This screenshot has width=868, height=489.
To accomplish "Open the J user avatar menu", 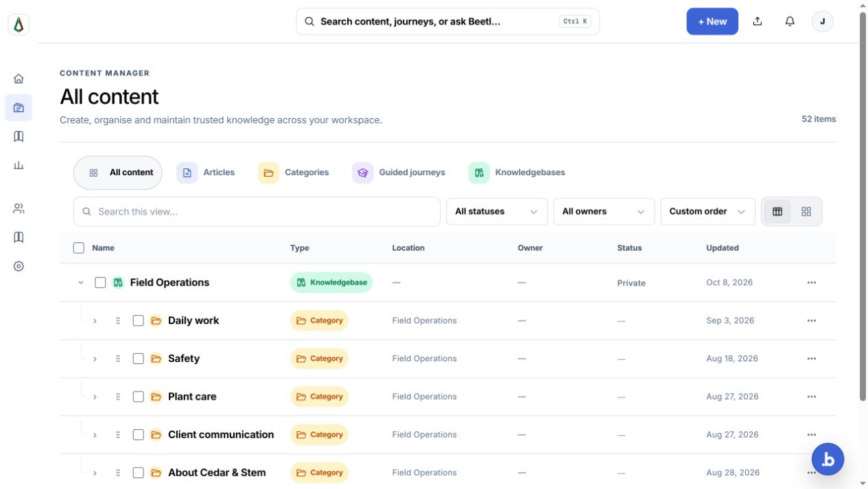I will pos(823,21).
